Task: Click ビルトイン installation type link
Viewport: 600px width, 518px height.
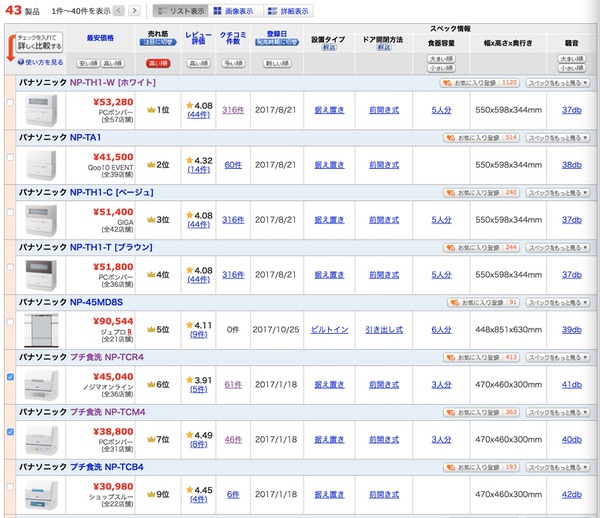Action: click(x=329, y=330)
